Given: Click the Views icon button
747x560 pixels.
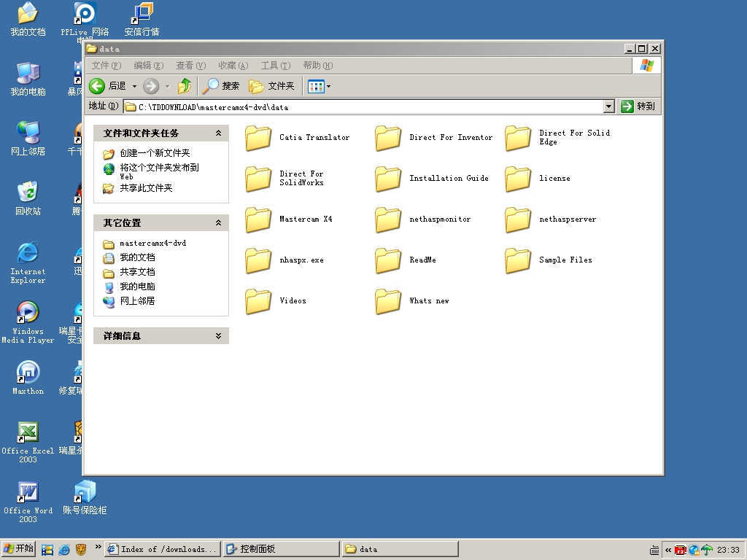Looking at the screenshot, I should [316, 86].
